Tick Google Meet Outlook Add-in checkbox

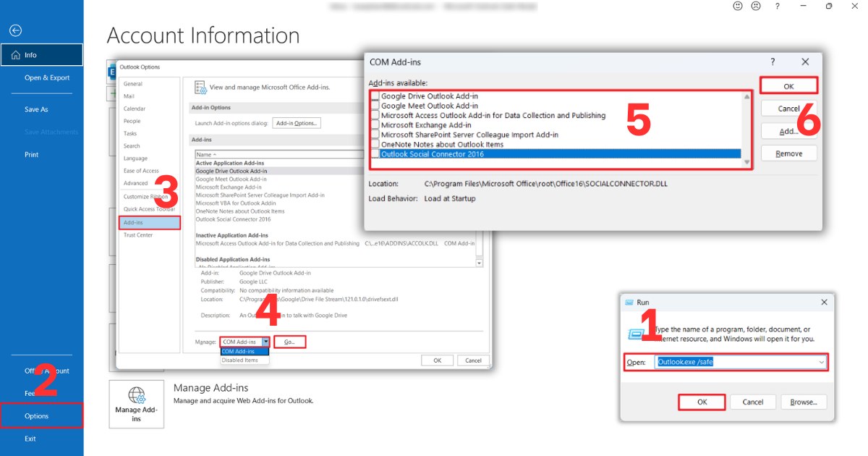[x=375, y=106]
